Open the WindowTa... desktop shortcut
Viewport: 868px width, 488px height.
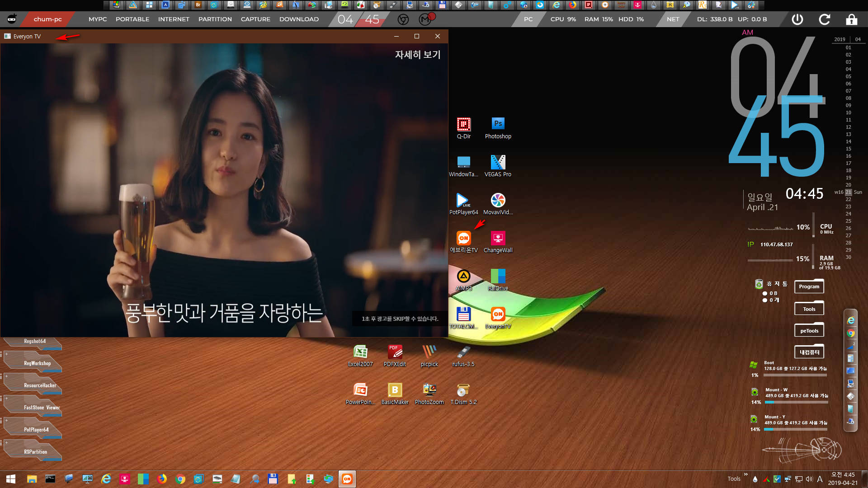pos(463,166)
